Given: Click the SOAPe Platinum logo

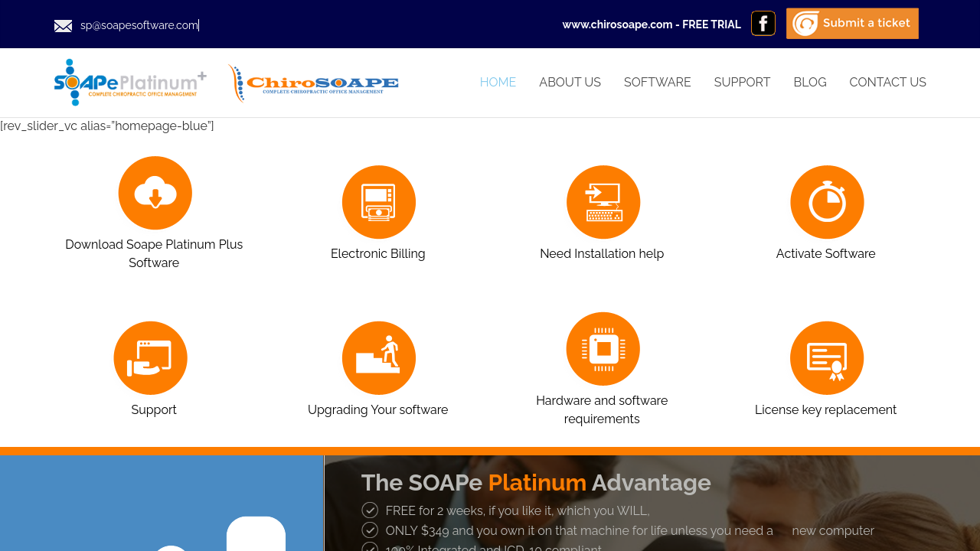Looking at the screenshot, I should click(x=130, y=83).
